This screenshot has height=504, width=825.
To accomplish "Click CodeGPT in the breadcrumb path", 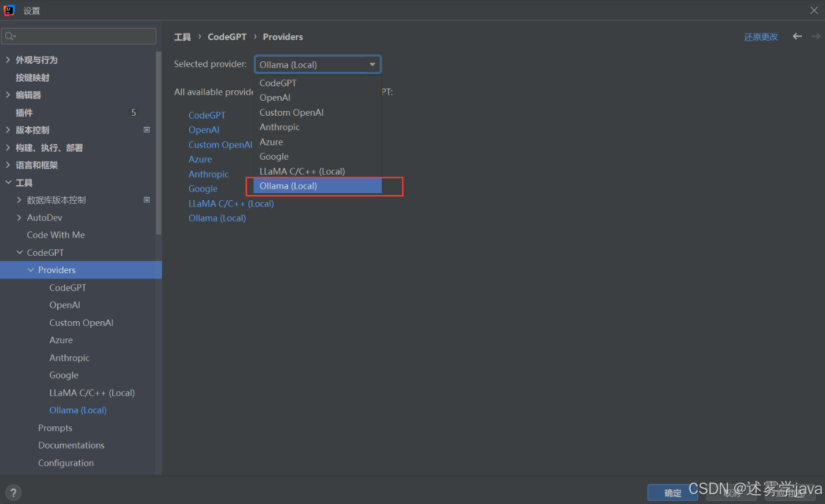I will tap(227, 37).
